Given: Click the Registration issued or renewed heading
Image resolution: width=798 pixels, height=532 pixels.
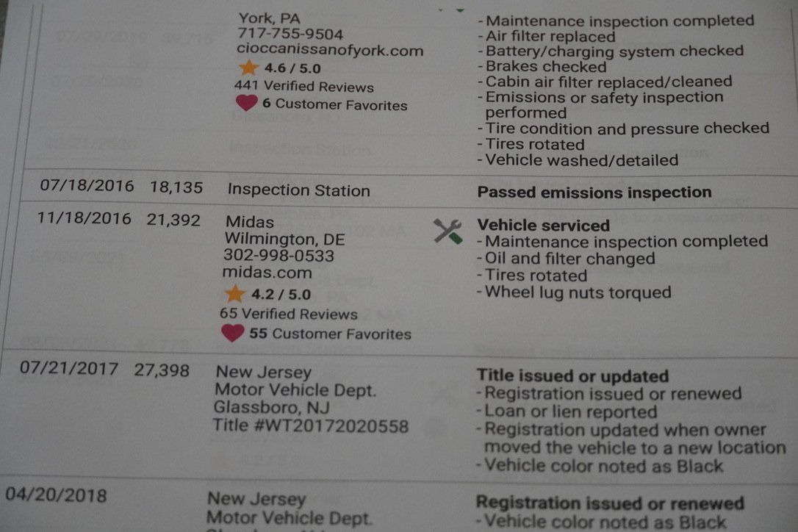Looking at the screenshot, I should tap(610, 503).
